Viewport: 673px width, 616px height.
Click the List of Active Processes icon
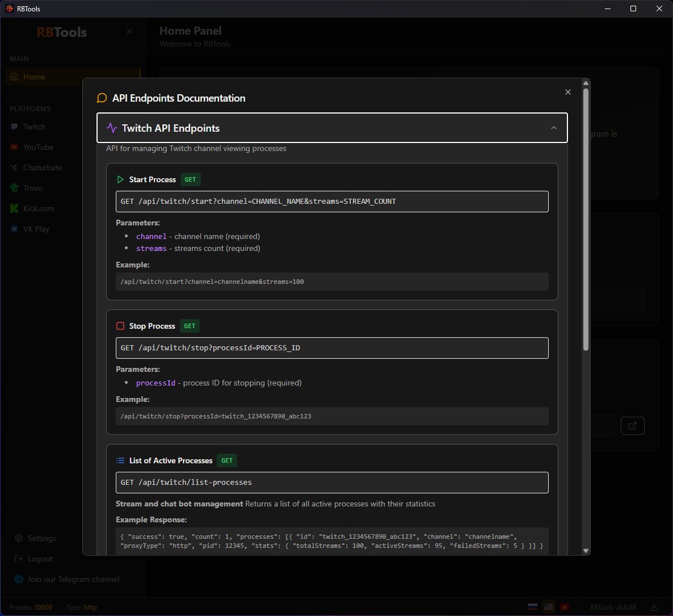point(120,460)
